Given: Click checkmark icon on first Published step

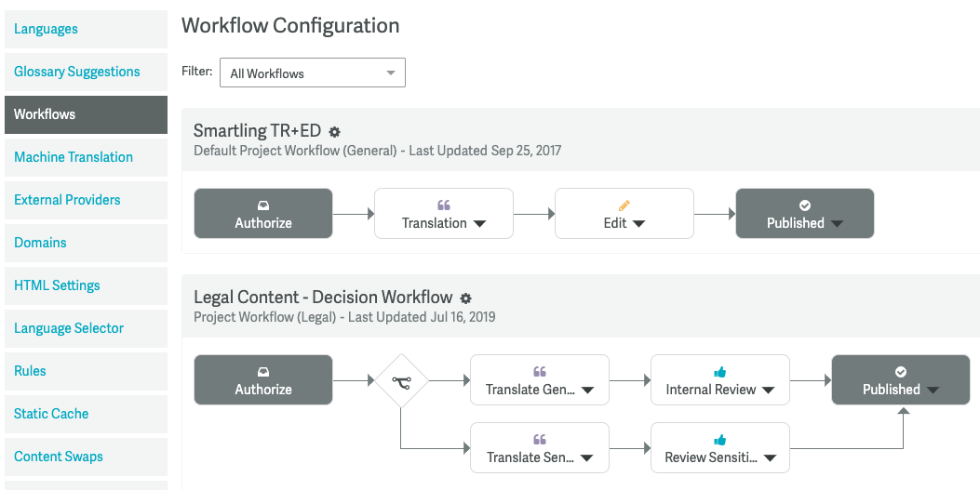Looking at the screenshot, I should (x=805, y=205).
